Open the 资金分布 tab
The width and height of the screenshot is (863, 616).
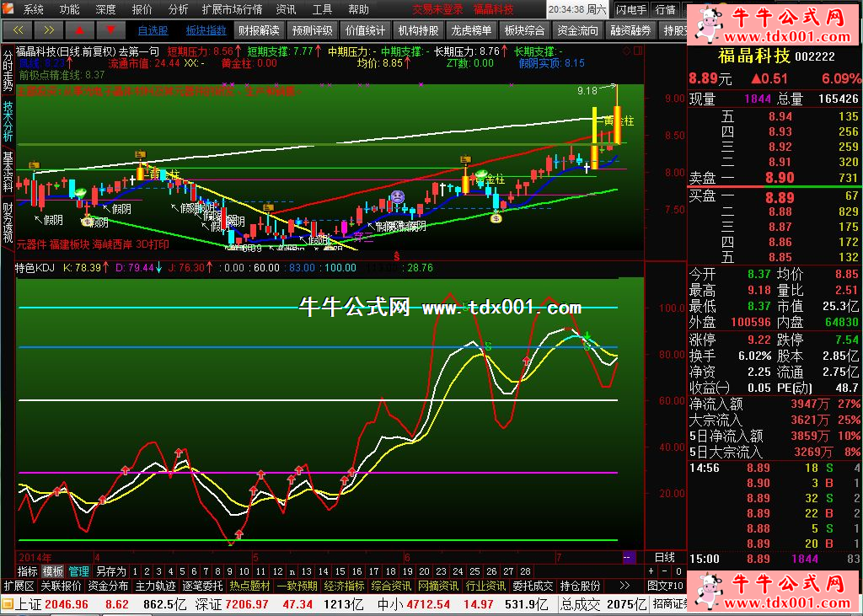(109, 586)
